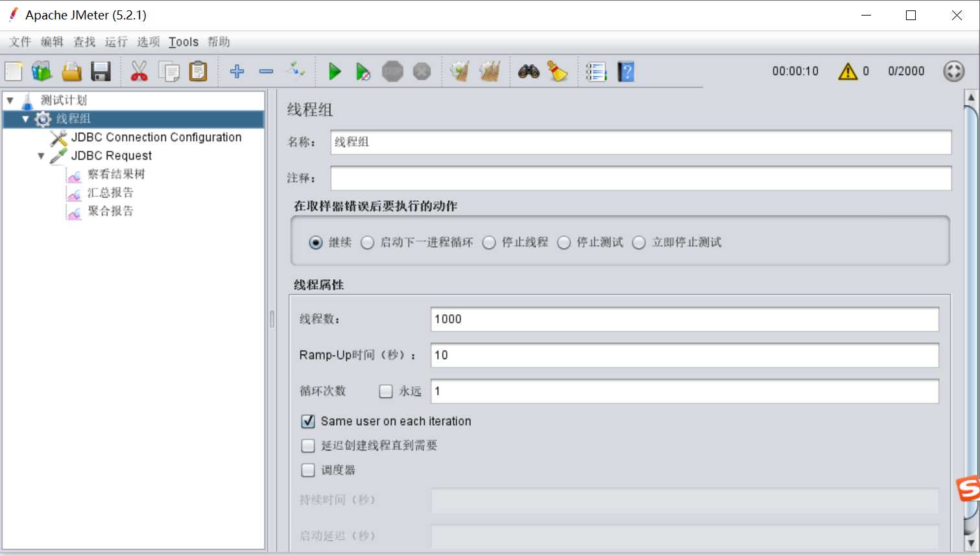This screenshot has width=980, height=556.
Task: Open the Function Helper list icon
Action: pos(596,71)
